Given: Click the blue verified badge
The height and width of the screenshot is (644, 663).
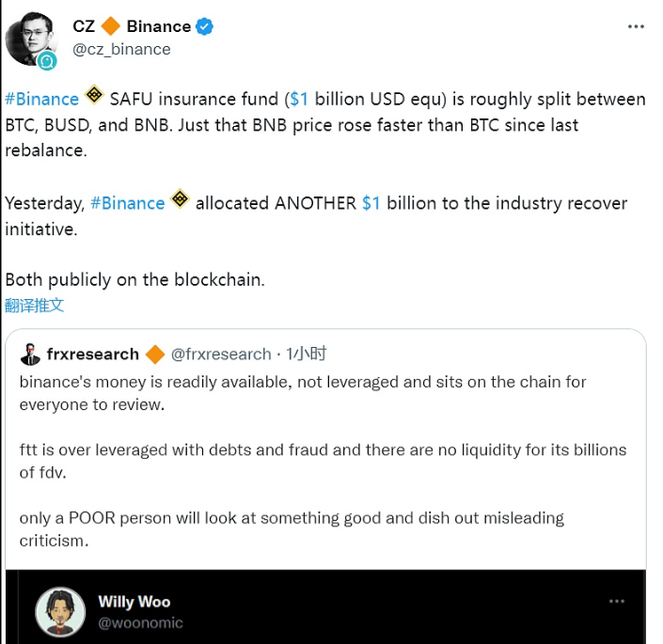Looking at the screenshot, I should point(204,26).
